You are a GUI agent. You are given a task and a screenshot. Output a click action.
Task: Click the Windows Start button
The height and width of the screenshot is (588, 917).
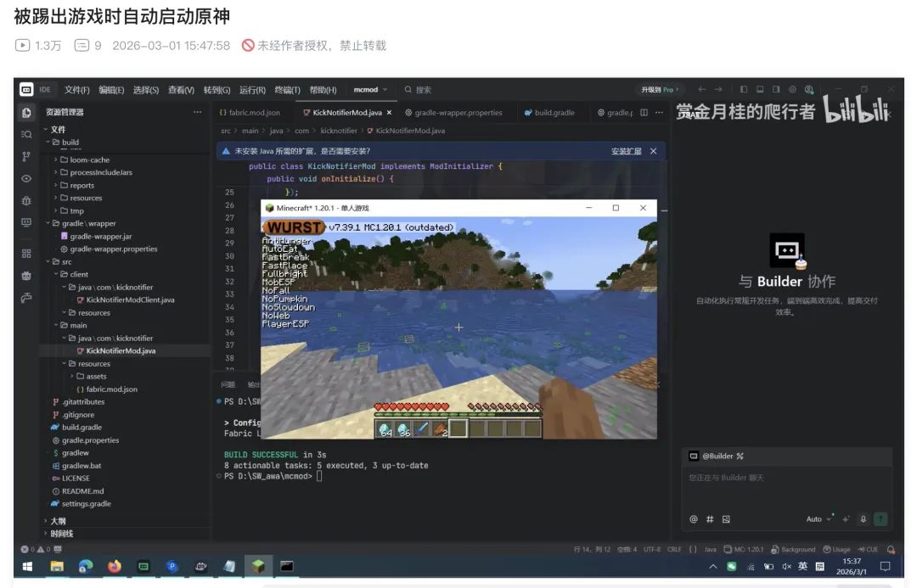pos(27,567)
